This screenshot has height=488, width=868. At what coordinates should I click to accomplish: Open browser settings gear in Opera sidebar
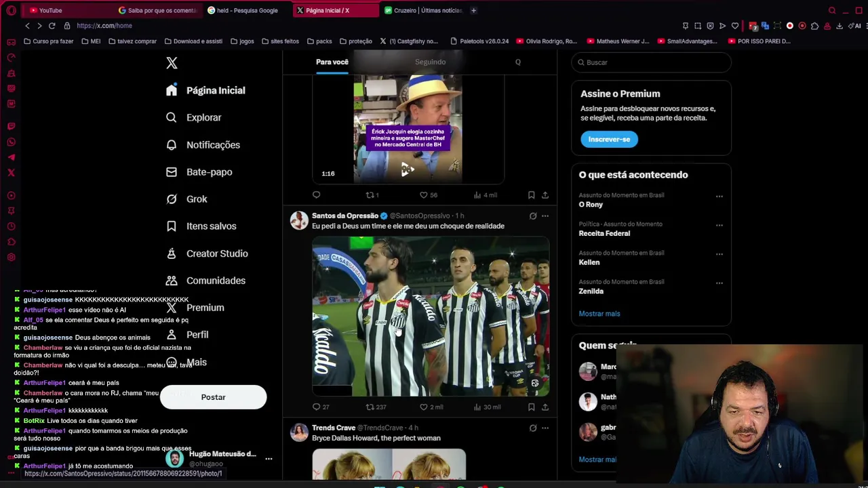(11, 257)
